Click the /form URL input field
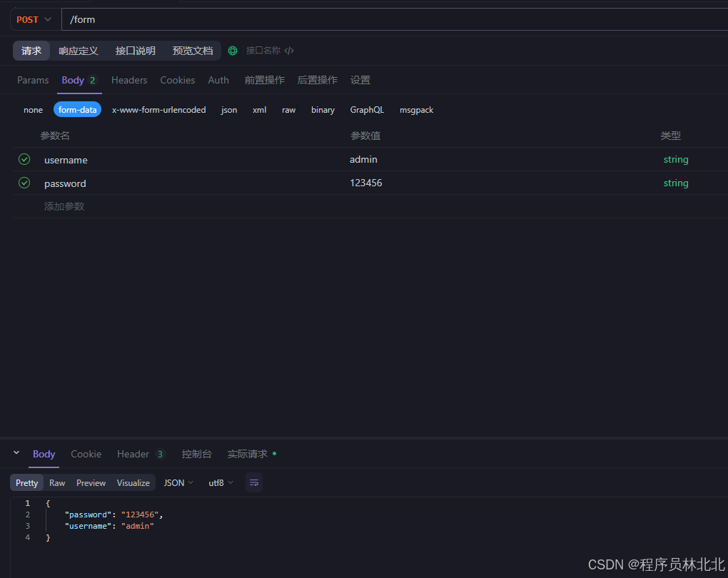Viewport: 728px width, 578px height. [x=395, y=19]
